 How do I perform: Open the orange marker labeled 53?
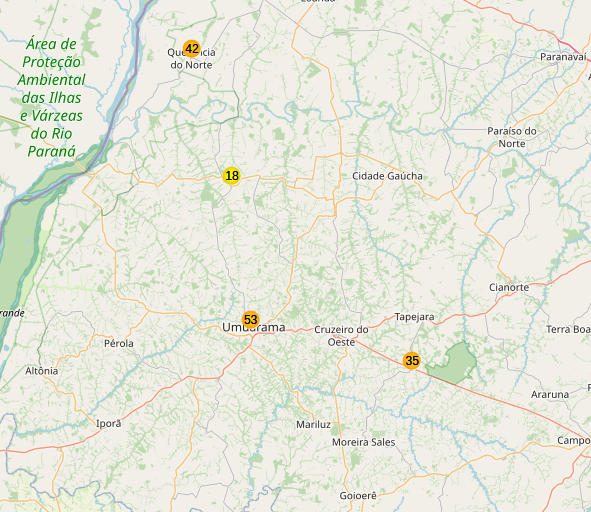click(x=251, y=320)
